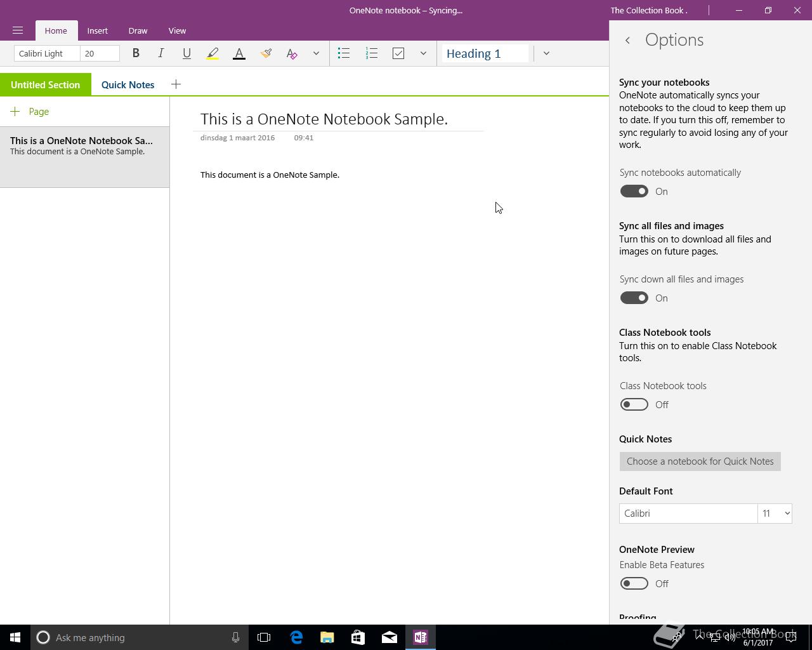
Task: Open File Explorer from taskbar
Action: (x=327, y=637)
